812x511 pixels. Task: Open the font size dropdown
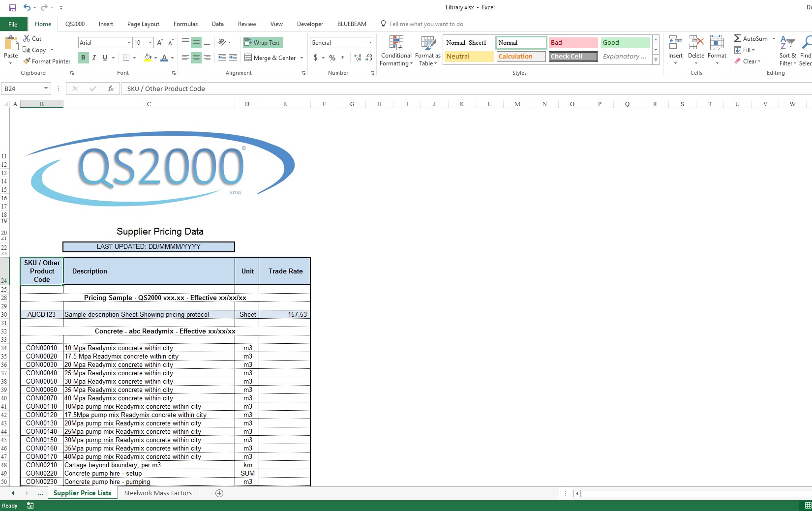pyautogui.click(x=150, y=42)
